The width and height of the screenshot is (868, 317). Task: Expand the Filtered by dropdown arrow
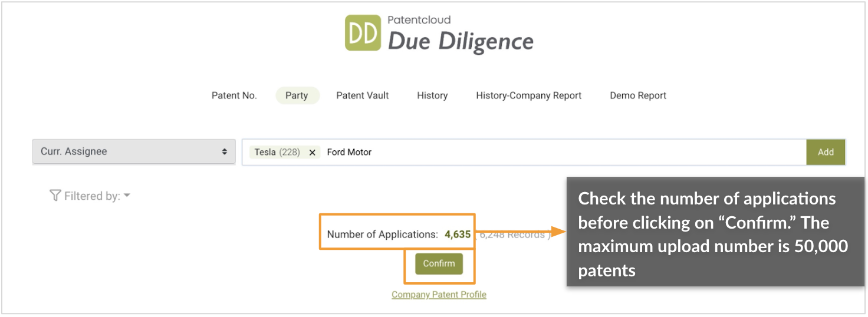(x=127, y=196)
